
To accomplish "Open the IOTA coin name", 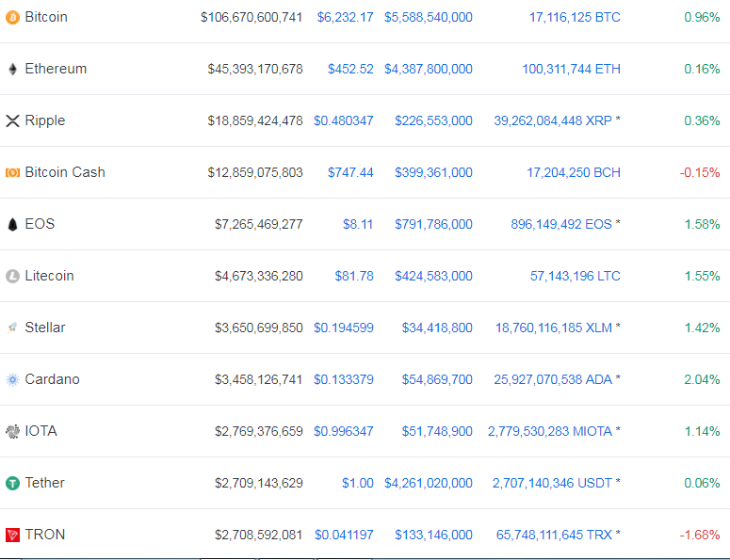I will (41, 431).
